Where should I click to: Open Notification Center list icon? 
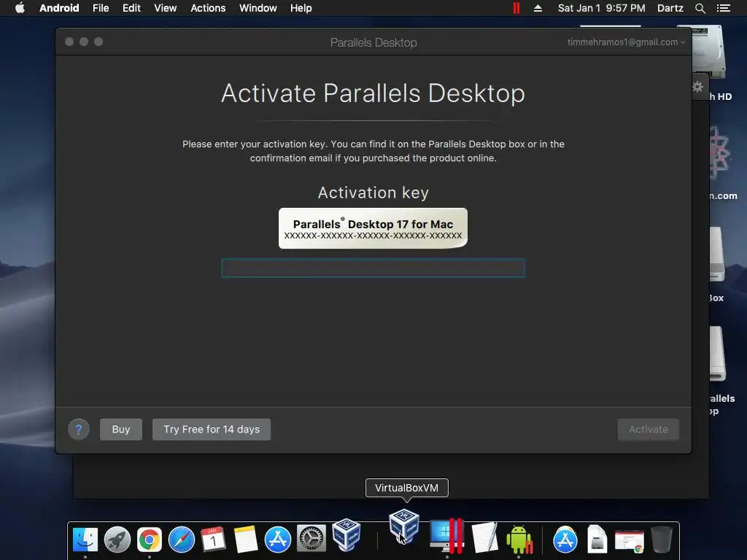724,8
